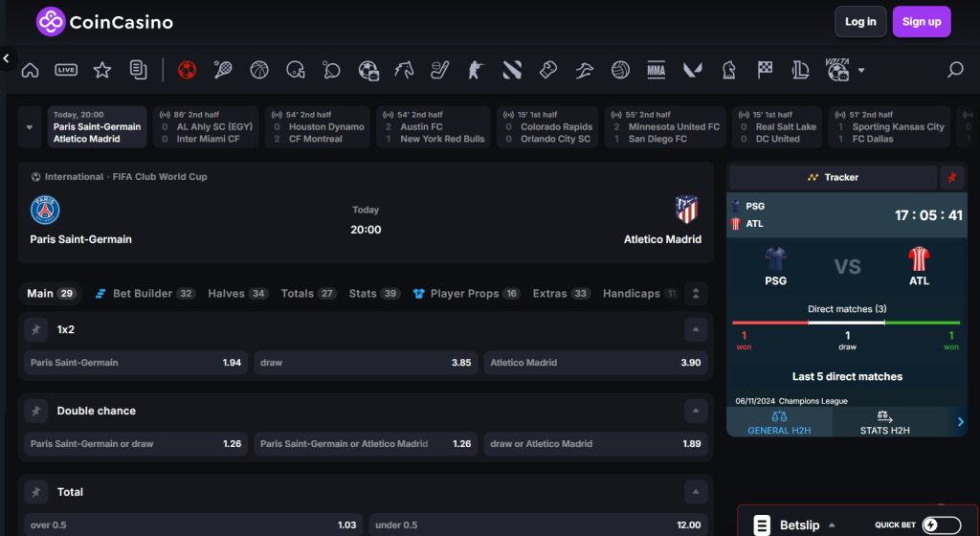
Task: Switch to the Bet Builder tab
Action: (145, 294)
